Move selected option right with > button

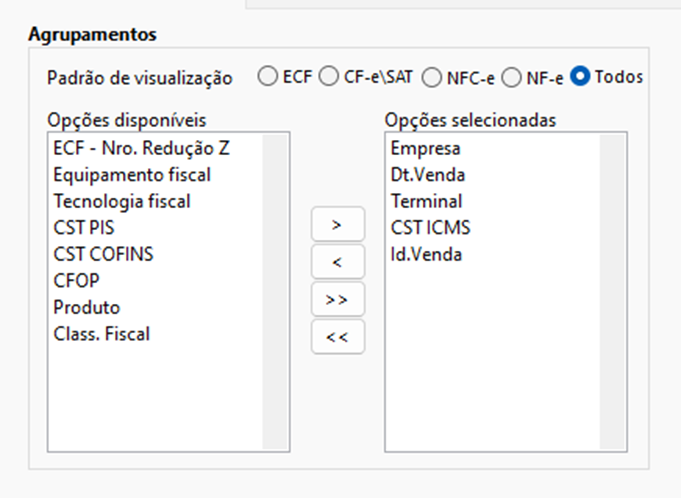click(337, 224)
